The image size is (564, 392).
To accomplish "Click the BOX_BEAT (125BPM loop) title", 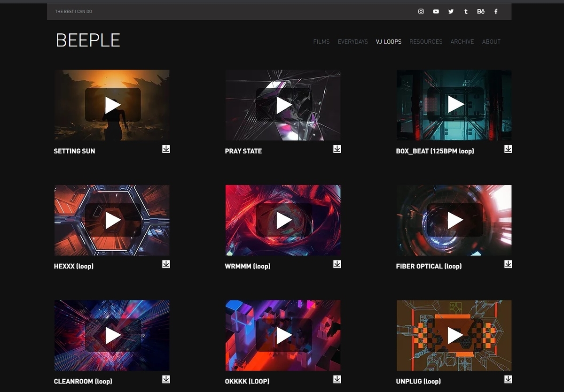I will pos(435,151).
